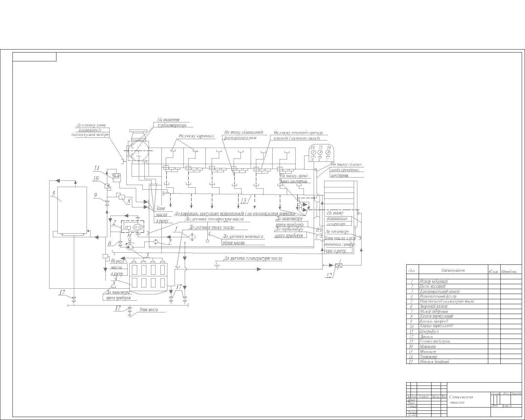Click the 'До датчика тиску масла' label
525x420 pixels.
[212, 227]
